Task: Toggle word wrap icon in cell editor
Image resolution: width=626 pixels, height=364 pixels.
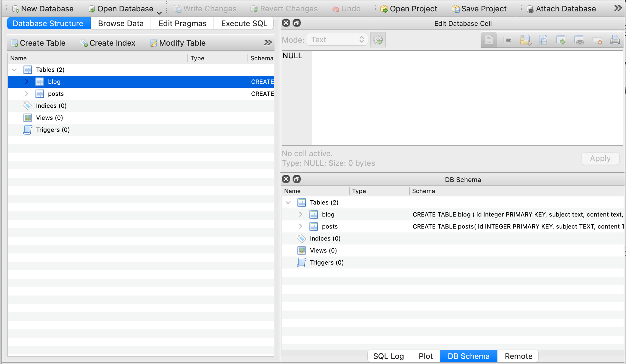Action: (489, 40)
